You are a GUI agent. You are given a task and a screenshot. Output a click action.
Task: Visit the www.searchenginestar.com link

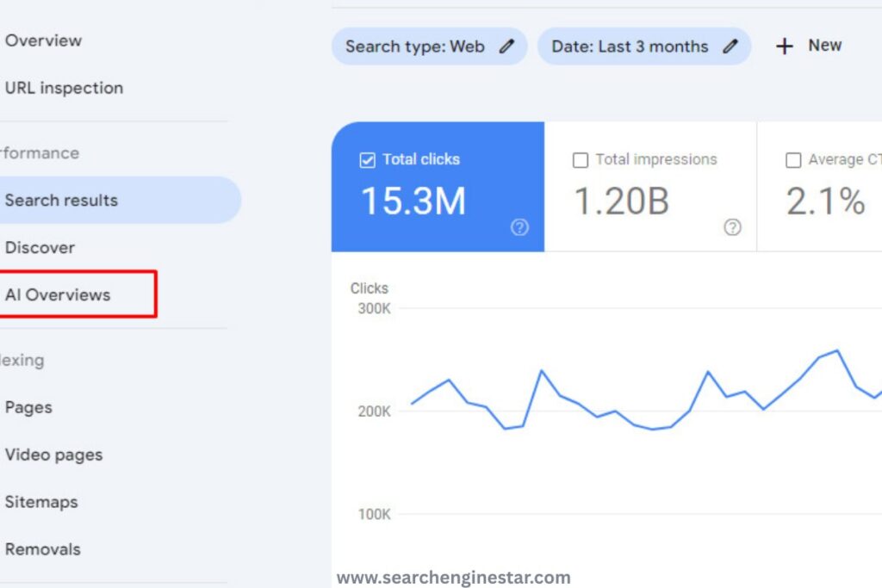[454, 577]
